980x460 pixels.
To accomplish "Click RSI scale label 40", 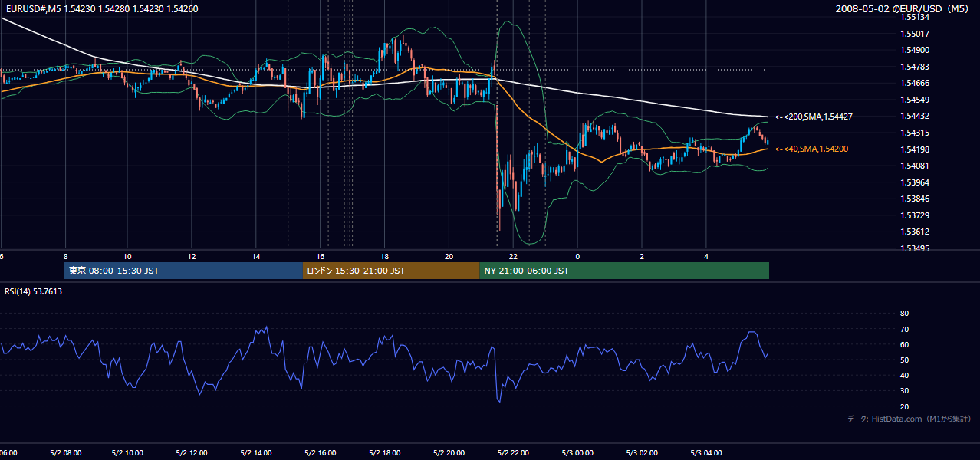I will 904,376.
